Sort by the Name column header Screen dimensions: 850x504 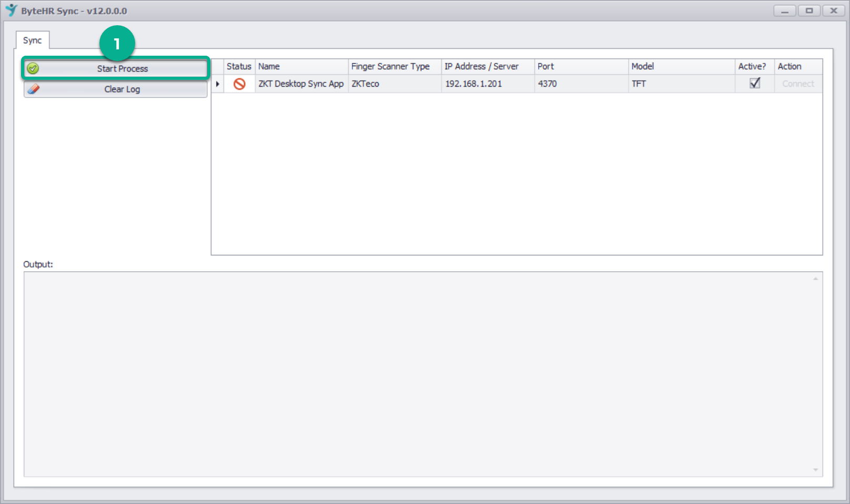point(301,66)
